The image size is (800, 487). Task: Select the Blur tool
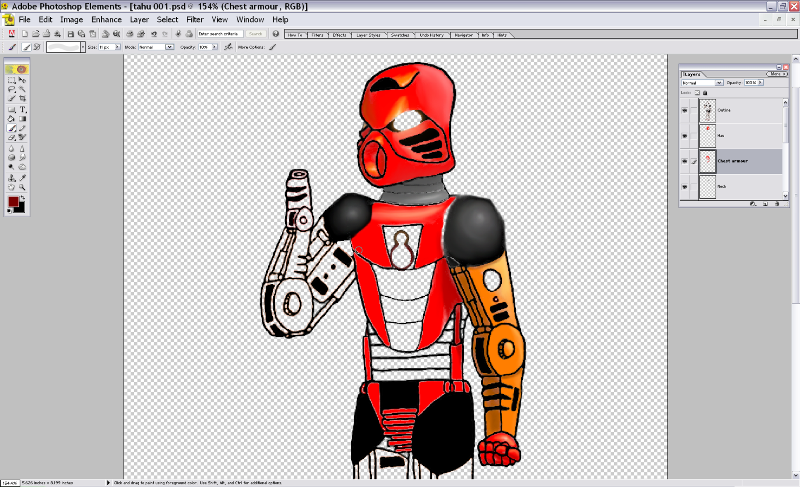[x=11, y=148]
